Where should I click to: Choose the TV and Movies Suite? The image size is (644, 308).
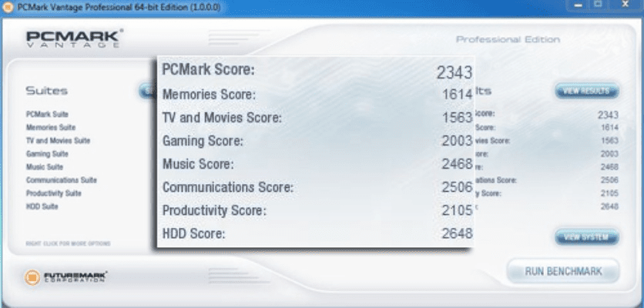[58, 140]
